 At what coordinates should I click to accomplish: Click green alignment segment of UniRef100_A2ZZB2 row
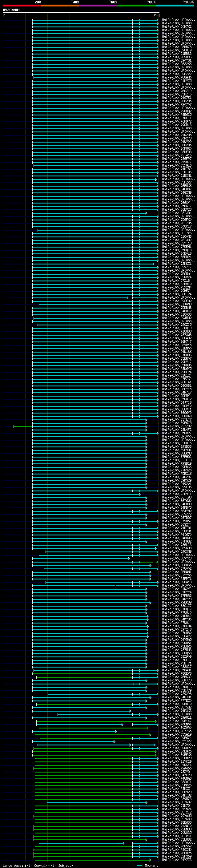[x=23, y=426]
